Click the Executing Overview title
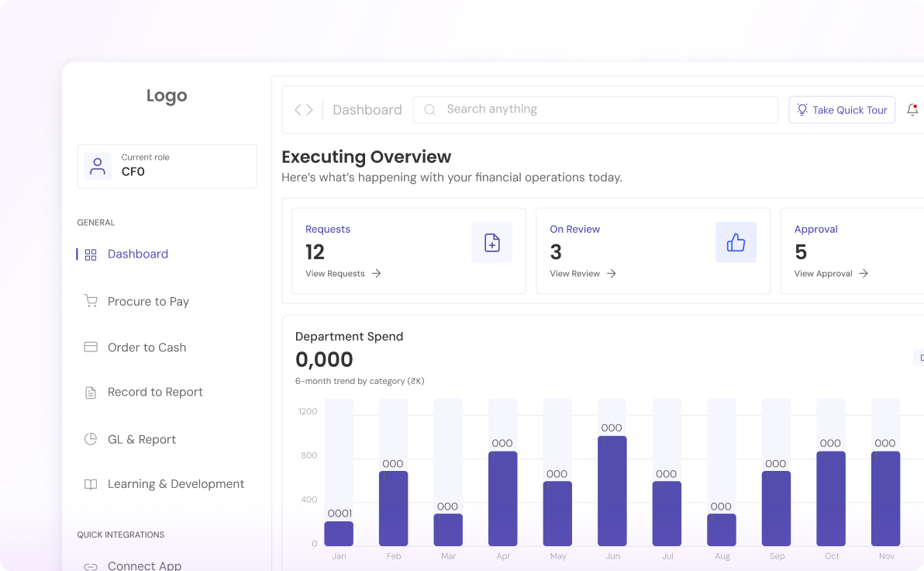This screenshot has width=924, height=571. click(x=367, y=157)
